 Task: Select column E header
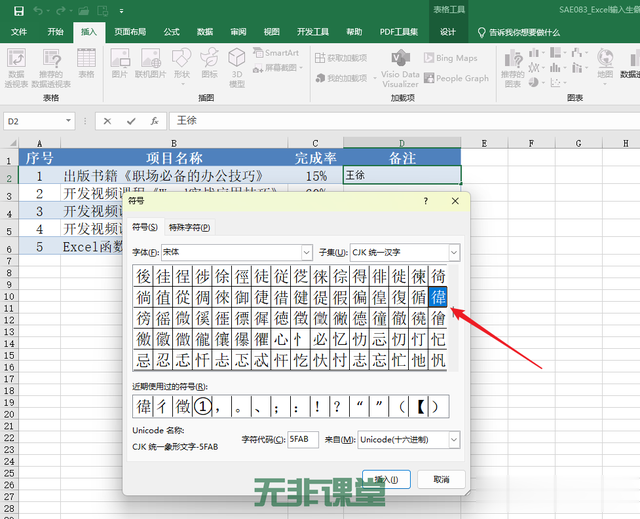click(x=484, y=143)
